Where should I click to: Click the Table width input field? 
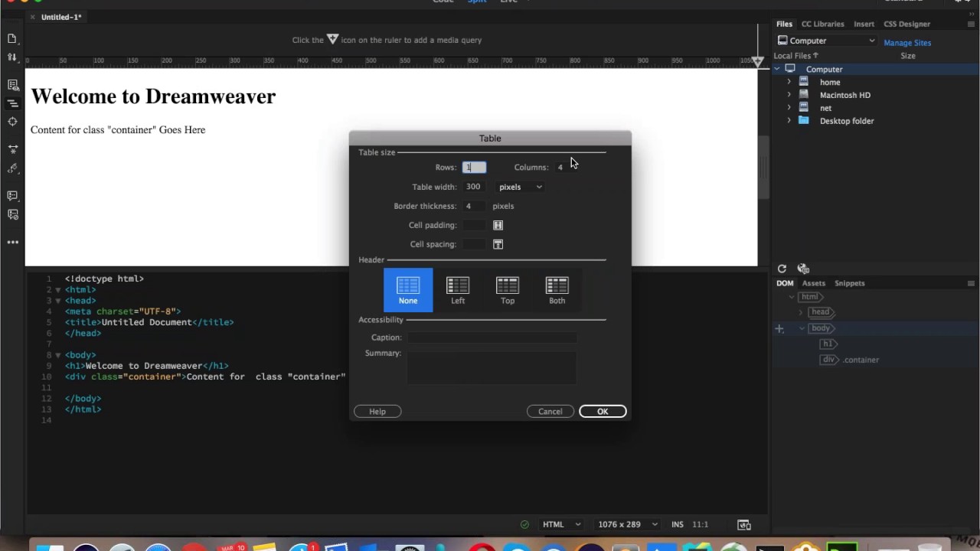coord(474,187)
